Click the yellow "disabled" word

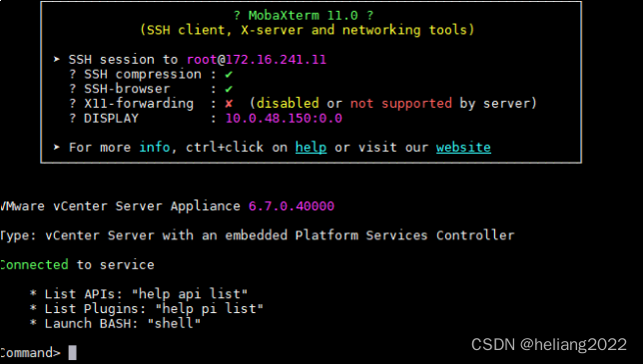tap(288, 103)
